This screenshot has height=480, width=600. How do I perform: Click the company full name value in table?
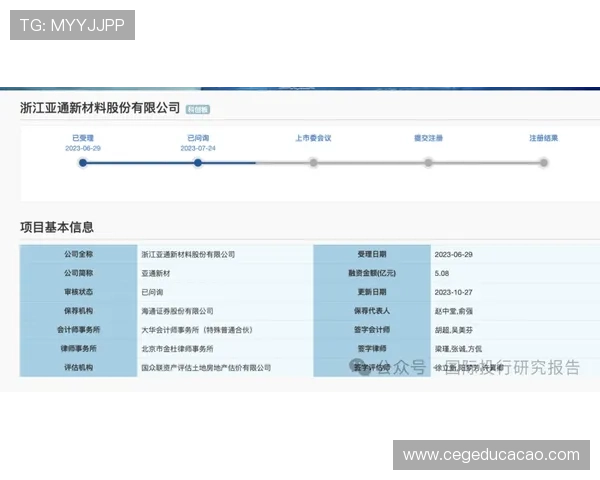pyautogui.click(x=188, y=255)
